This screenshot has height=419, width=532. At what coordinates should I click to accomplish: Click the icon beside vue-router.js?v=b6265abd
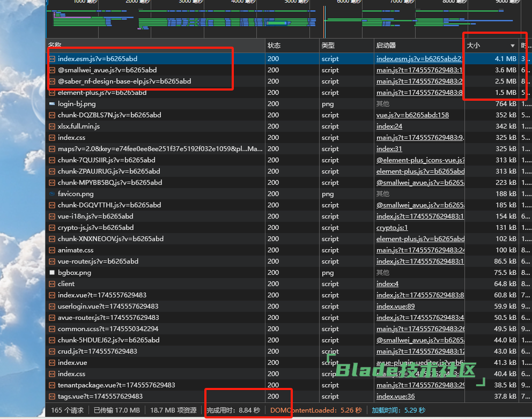(x=52, y=261)
